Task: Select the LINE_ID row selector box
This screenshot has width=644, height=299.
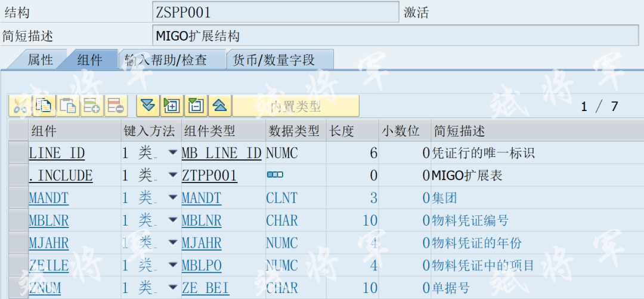Action: (x=18, y=153)
